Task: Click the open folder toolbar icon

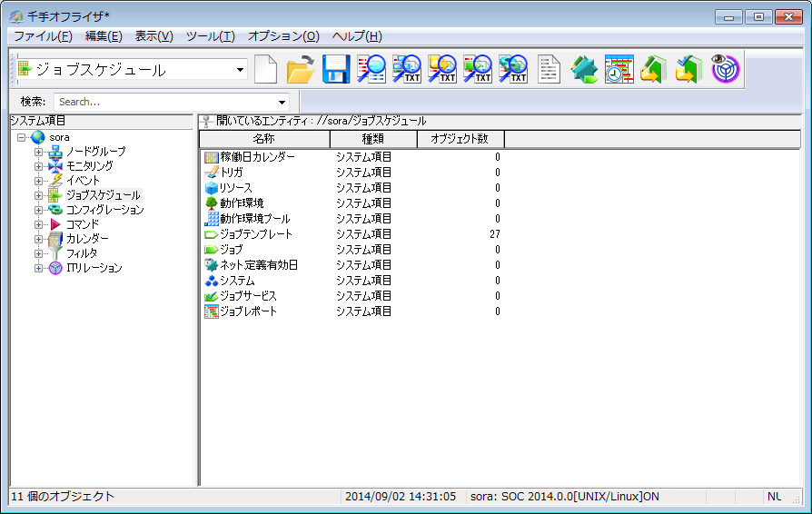Action: (301, 69)
